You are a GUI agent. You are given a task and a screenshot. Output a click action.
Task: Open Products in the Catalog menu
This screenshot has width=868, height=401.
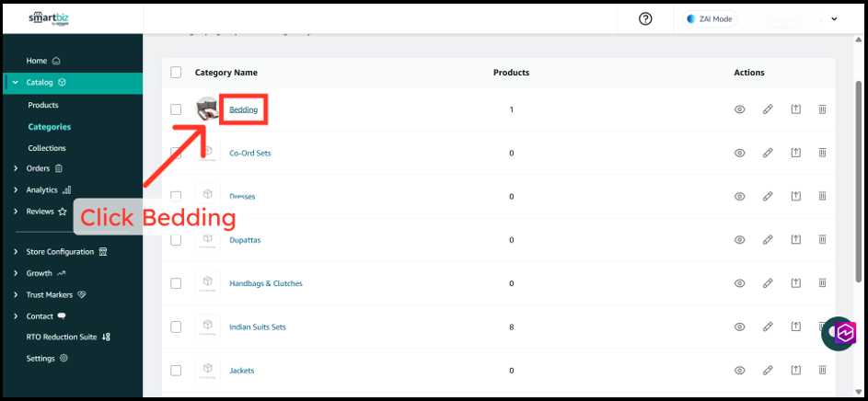click(43, 106)
